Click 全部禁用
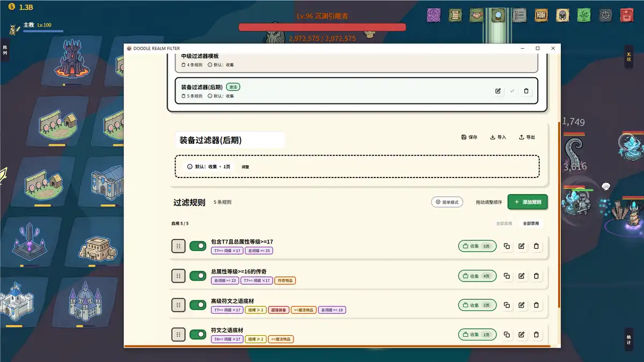Screen dimensions: 644x362 pyautogui.click(x=531, y=223)
